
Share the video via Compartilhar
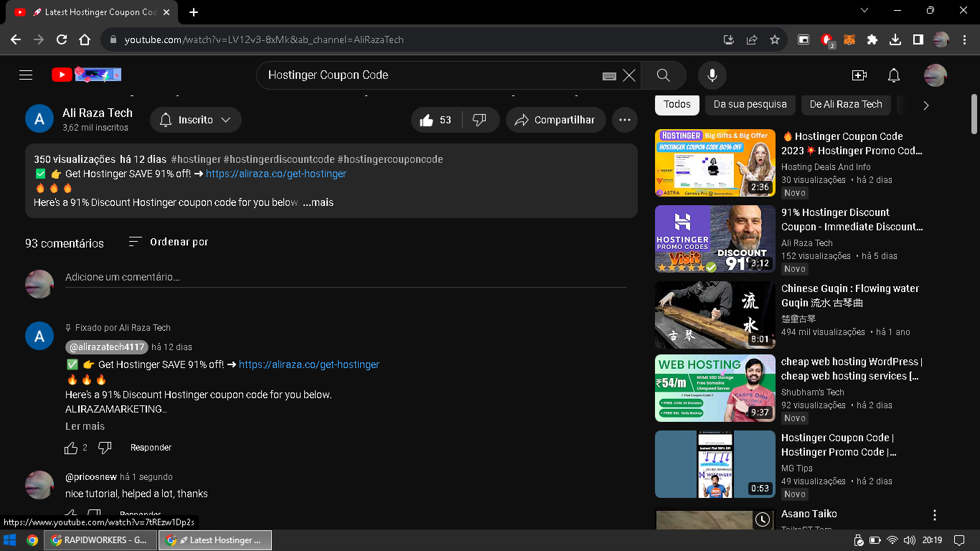click(x=555, y=120)
